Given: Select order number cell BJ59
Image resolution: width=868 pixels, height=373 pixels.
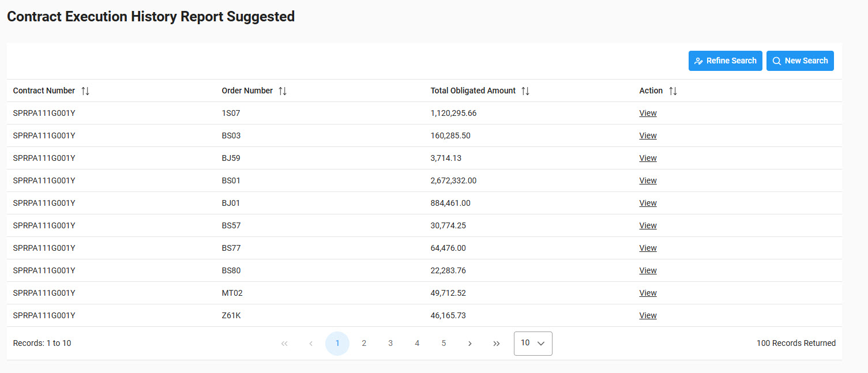Looking at the screenshot, I should click(231, 159).
